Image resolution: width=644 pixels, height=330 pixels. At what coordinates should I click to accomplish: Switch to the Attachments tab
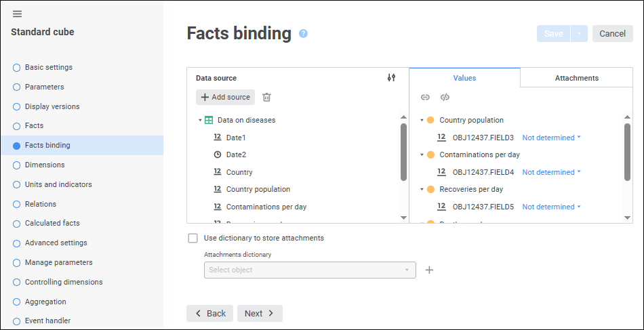576,78
